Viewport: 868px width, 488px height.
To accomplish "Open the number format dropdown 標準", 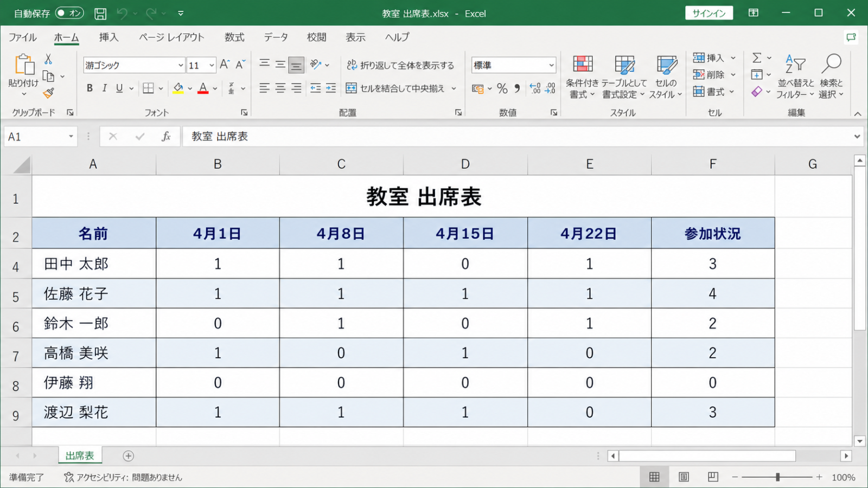I will pos(551,65).
